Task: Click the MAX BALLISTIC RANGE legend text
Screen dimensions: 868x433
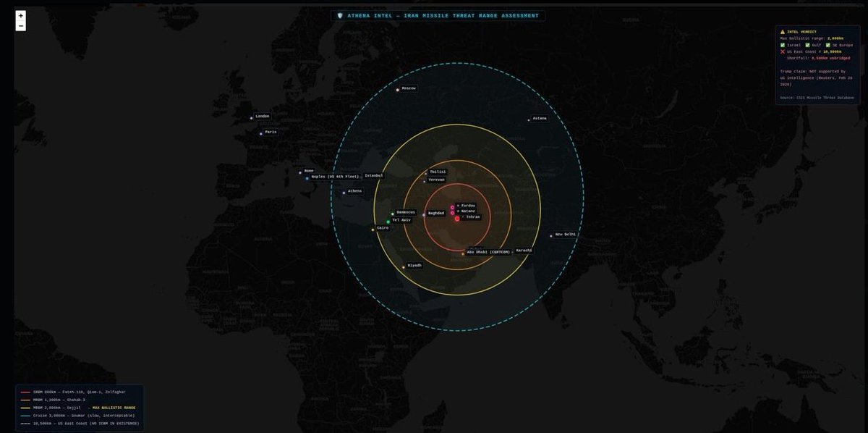Action: pyautogui.click(x=114, y=408)
